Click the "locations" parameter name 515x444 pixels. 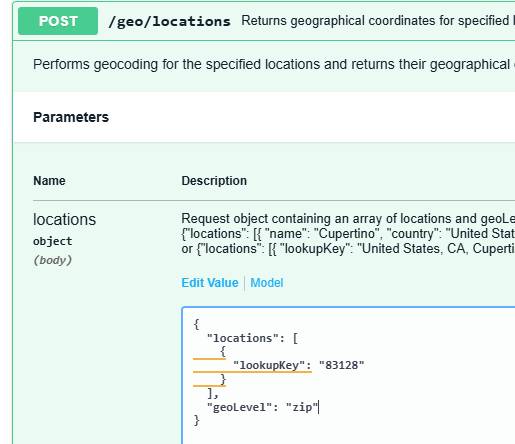tap(64, 220)
